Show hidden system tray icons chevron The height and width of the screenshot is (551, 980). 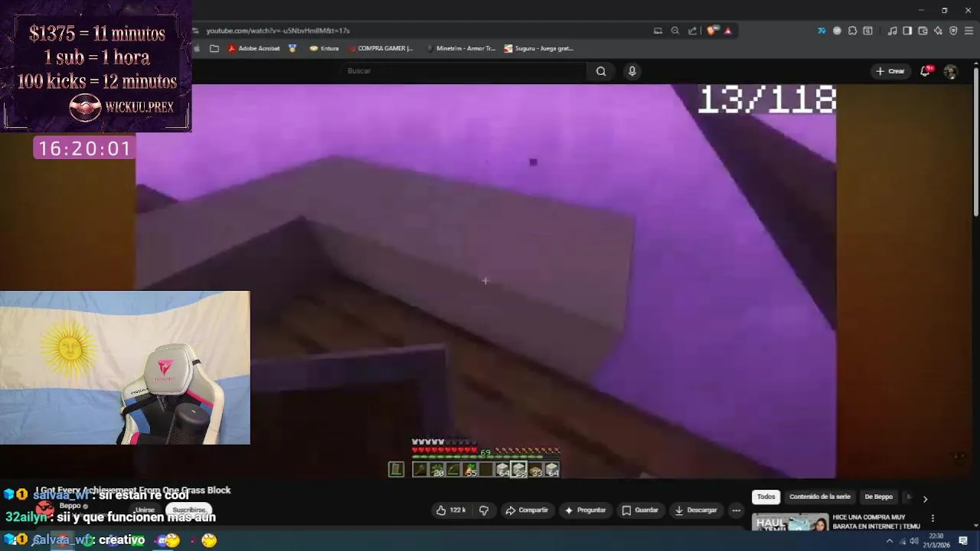point(889,541)
